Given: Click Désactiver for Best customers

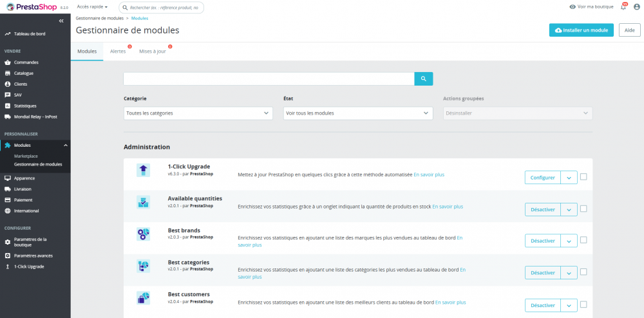Looking at the screenshot, I should tap(542, 305).
